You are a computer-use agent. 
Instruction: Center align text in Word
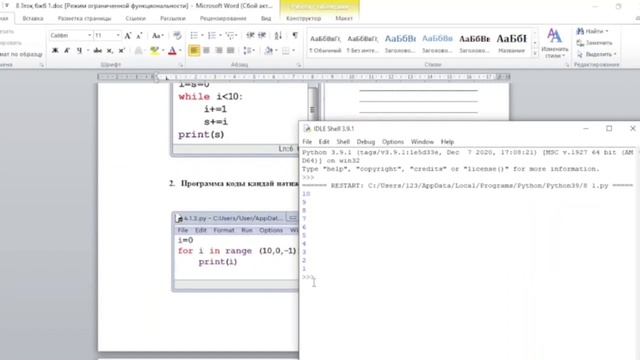click(207, 51)
